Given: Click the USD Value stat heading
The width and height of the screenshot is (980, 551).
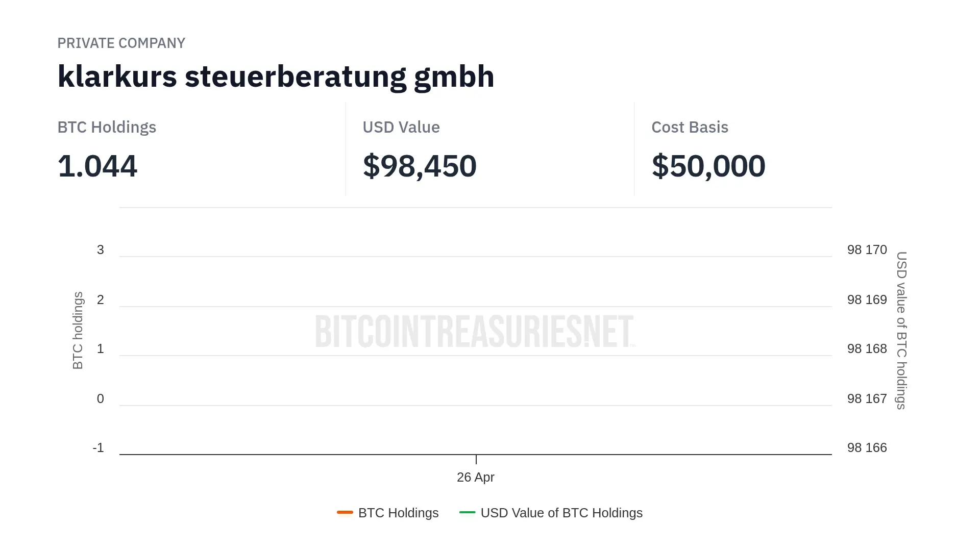Looking at the screenshot, I should (401, 127).
